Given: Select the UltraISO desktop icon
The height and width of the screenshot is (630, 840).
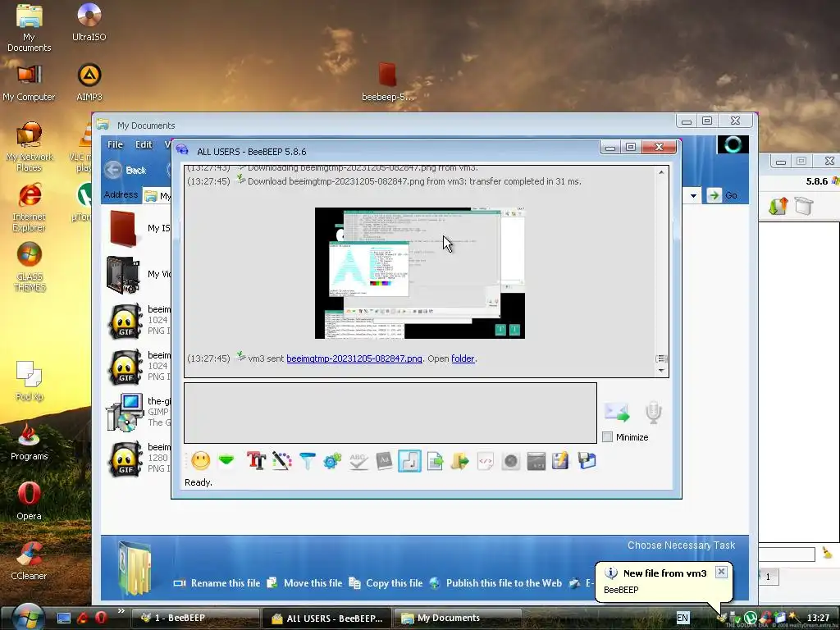Looking at the screenshot, I should pyautogui.click(x=89, y=22).
